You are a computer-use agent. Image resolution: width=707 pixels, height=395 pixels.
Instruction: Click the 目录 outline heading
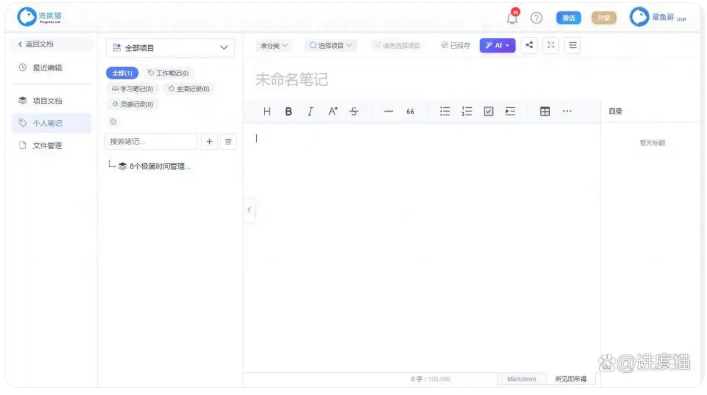tap(615, 111)
